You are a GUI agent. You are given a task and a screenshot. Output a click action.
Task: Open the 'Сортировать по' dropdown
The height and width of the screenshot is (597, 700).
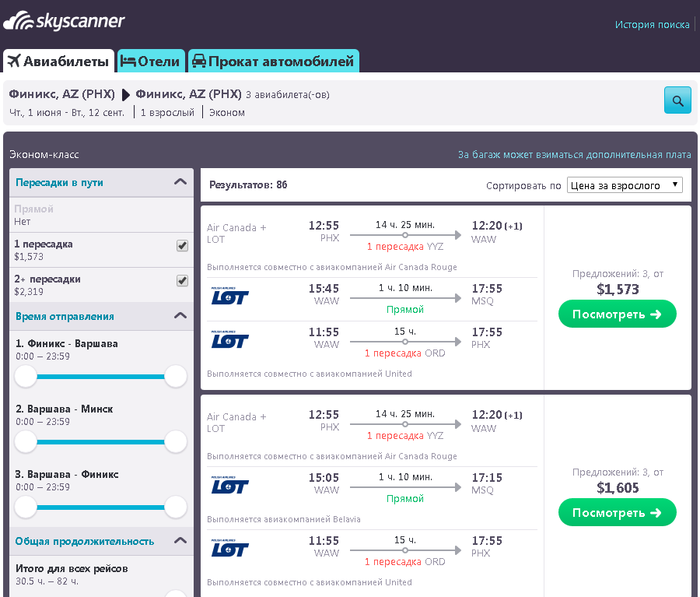[625, 185]
